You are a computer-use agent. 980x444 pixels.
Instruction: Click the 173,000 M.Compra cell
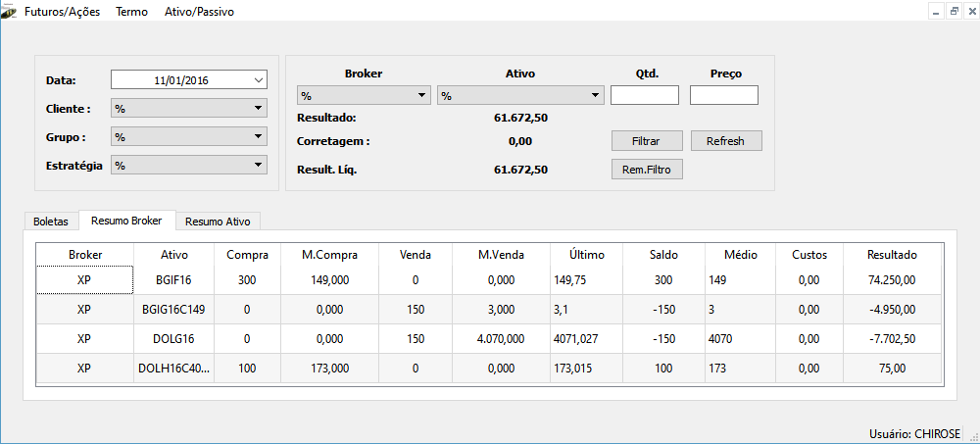(x=329, y=369)
